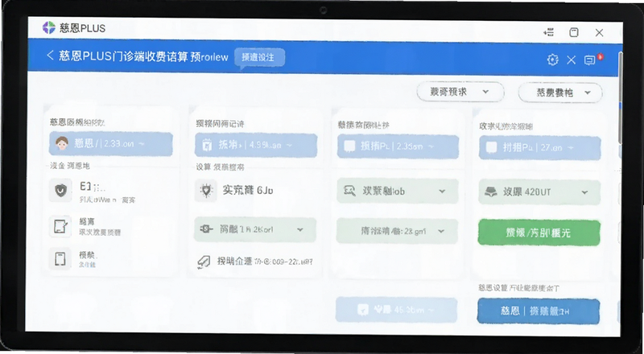Open the list menu icon in the title bar

[x=549, y=32]
